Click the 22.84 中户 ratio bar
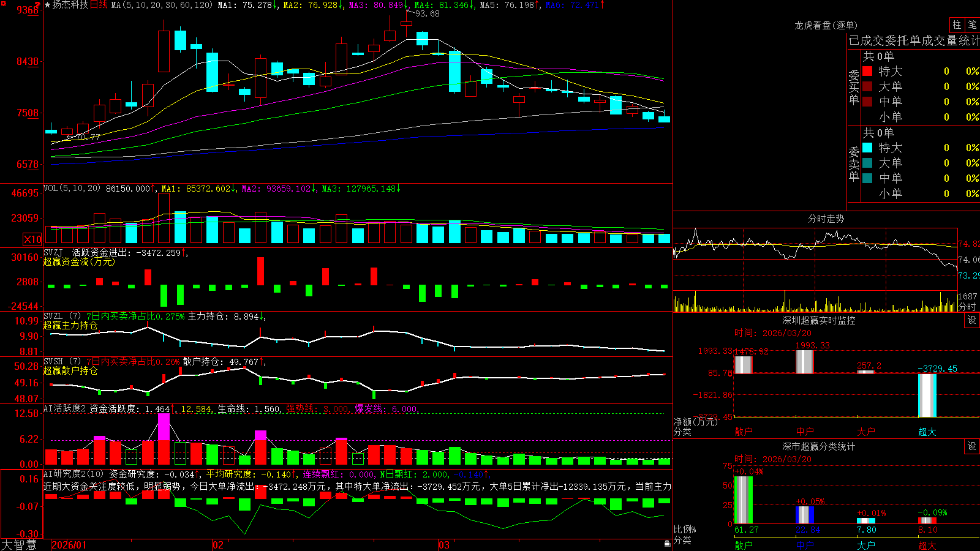The width and height of the screenshot is (980, 551). click(805, 515)
